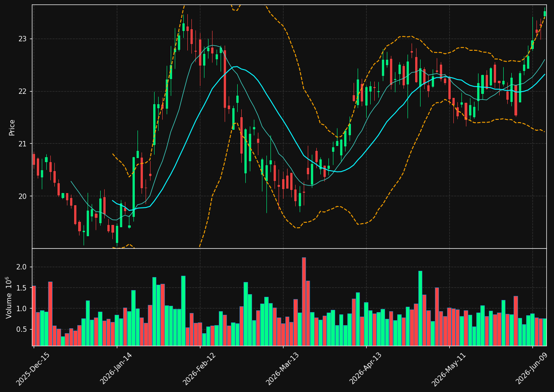Click the 2026-Apr-13 date label
Screen dimensions: 554x392
[366, 368]
